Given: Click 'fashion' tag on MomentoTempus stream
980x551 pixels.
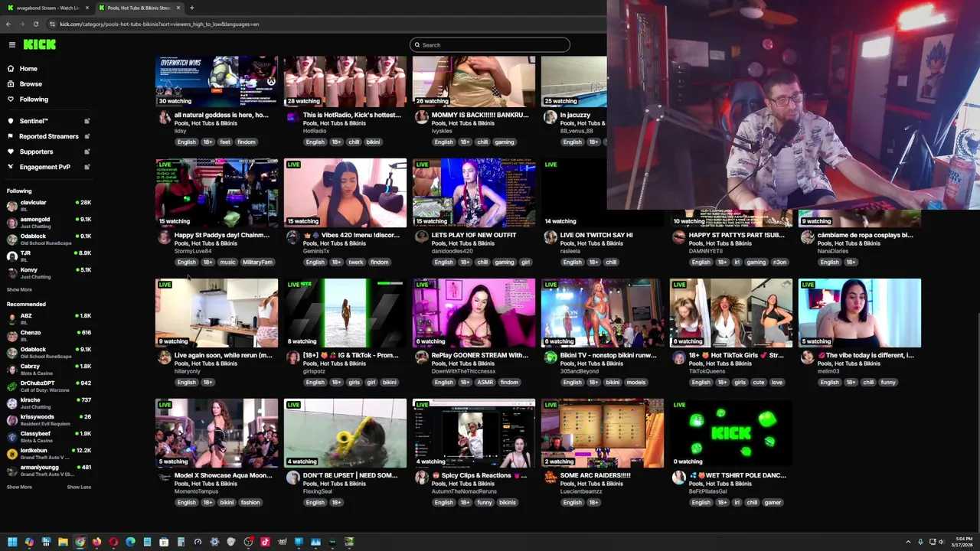Looking at the screenshot, I should [x=250, y=503].
